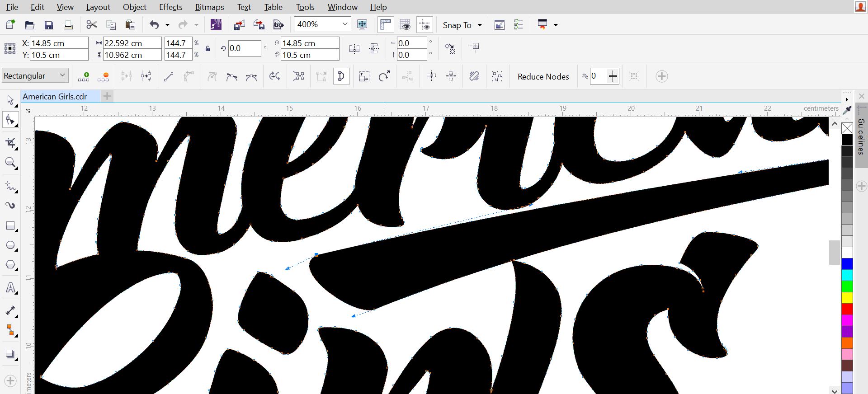
Task: Pick the red color swatch
Action: point(847,309)
